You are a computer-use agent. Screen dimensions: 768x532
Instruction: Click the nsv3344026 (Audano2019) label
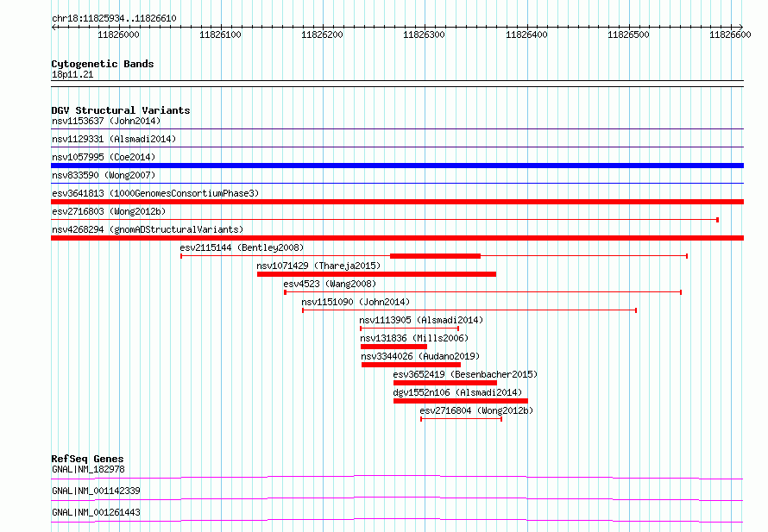click(420, 356)
